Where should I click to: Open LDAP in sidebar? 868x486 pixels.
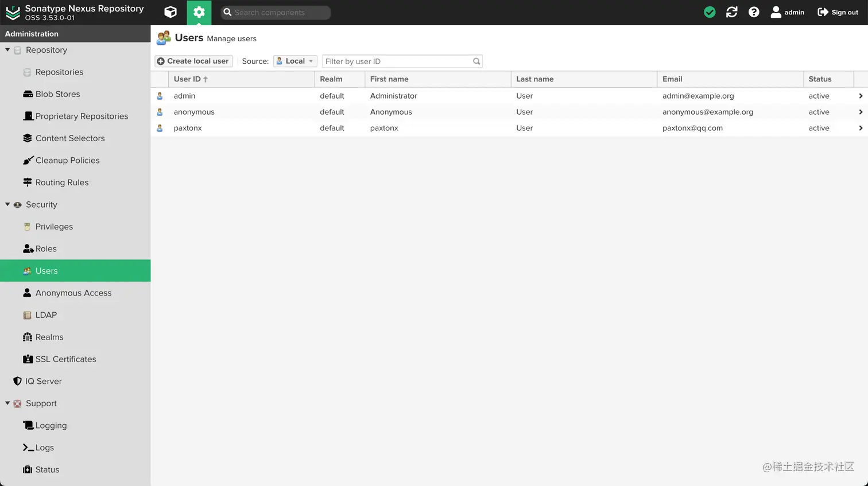click(x=46, y=315)
